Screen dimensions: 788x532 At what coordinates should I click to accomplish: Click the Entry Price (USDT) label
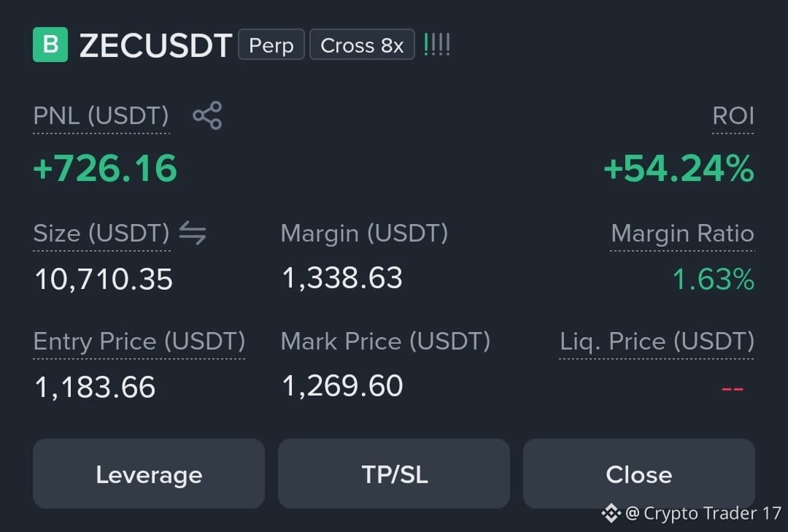139,342
